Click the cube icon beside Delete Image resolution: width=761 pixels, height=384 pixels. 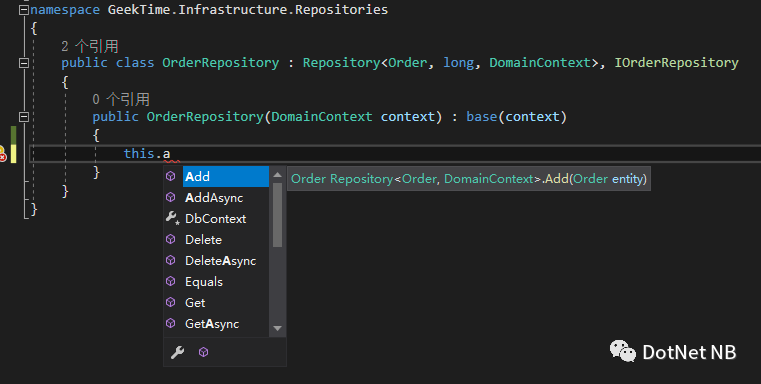[x=171, y=239]
